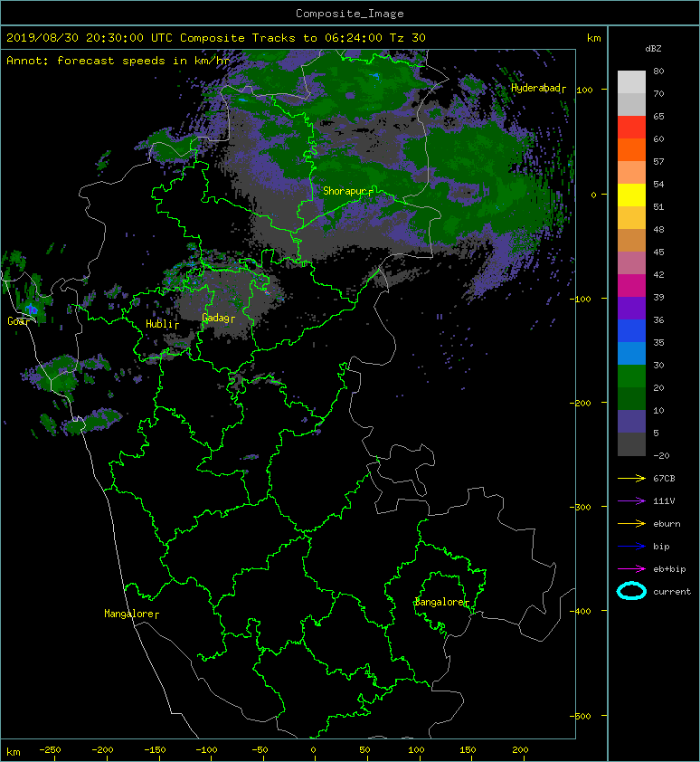Select the slate purple swatch in dBZ scale
Viewport: 700px width, 762px height.
pyautogui.click(x=631, y=421)
